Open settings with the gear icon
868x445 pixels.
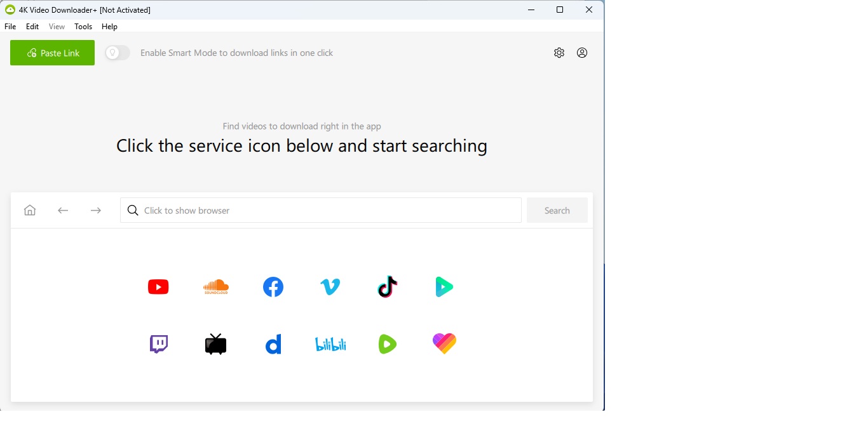559,53
